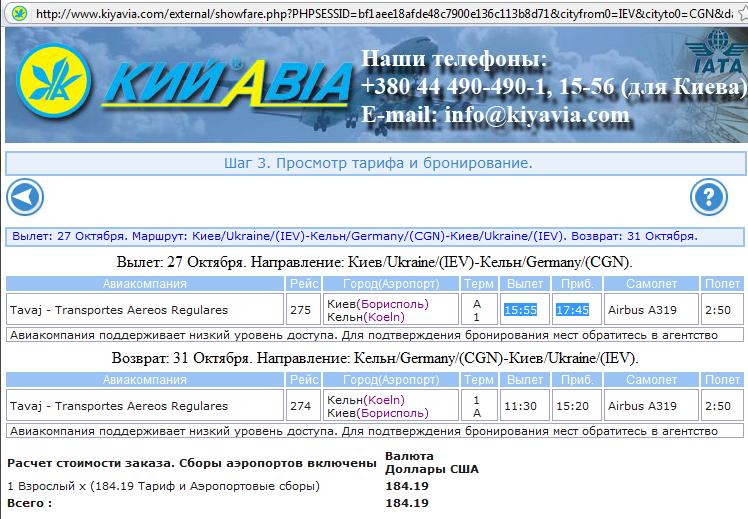748x519 pixels.
Task: Open help via the question mark icon
Action: coord(707,196)
